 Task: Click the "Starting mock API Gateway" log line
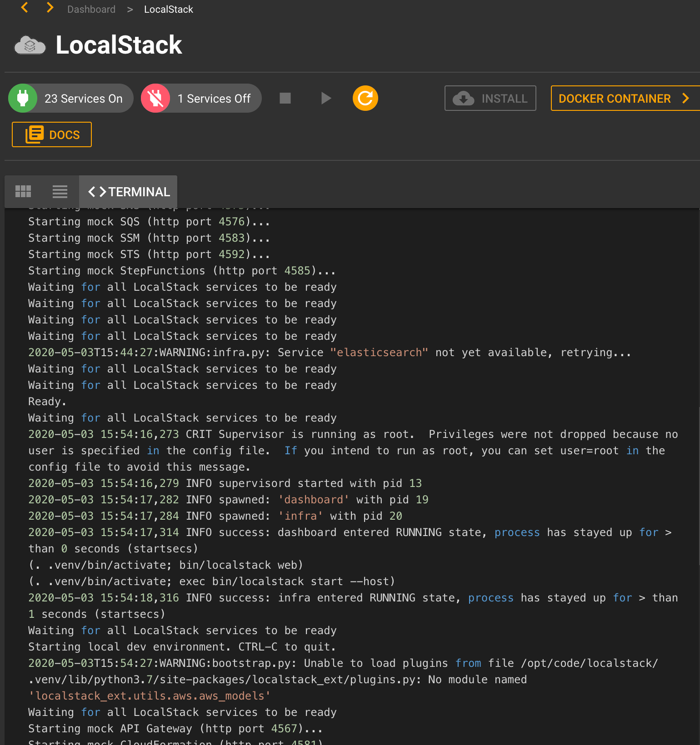[175, 729]
